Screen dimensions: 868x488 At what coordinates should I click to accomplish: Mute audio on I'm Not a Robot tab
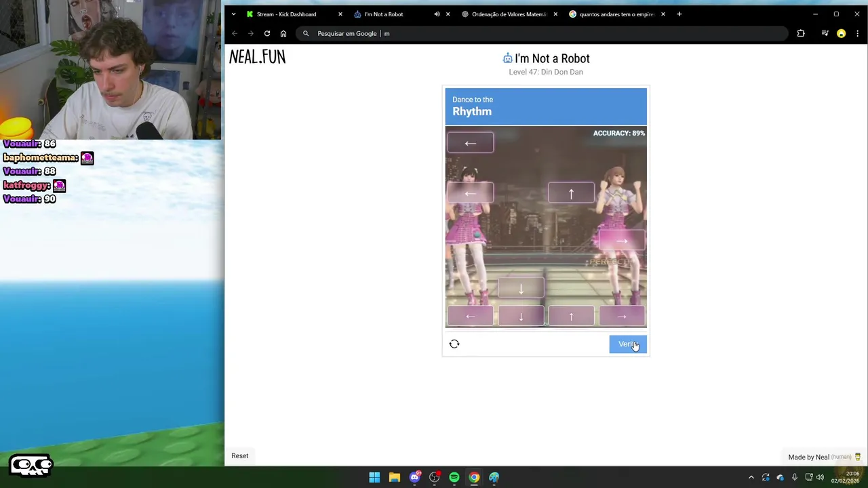(437, 14)
